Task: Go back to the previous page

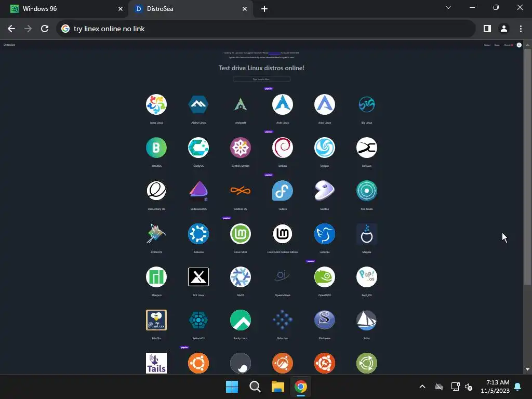Action: [x=11, y=29]
